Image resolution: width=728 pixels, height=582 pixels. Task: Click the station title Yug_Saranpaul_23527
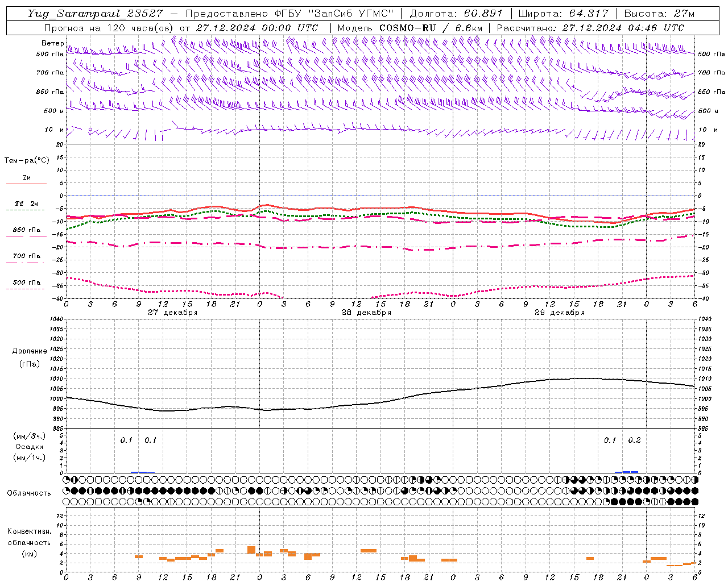(95, 14)
